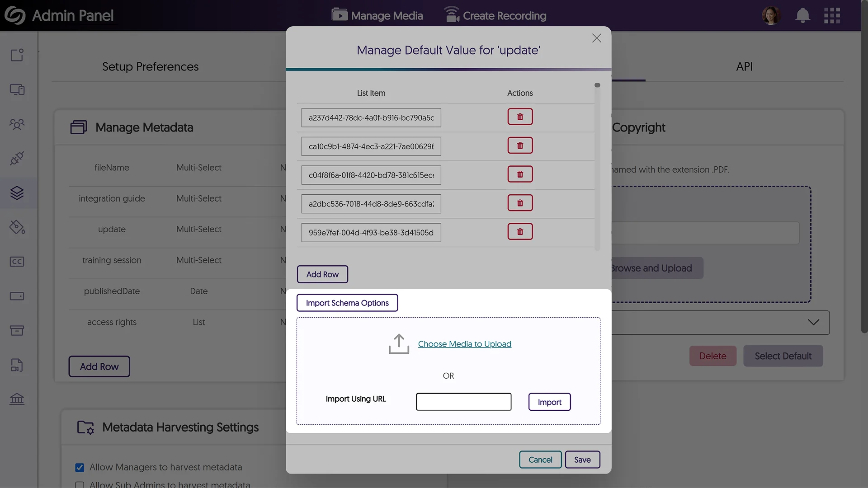Viewport: 868px width, 488px height.
Task: Click Choose Media to Upload link
Action: click(x=464, y=344)
